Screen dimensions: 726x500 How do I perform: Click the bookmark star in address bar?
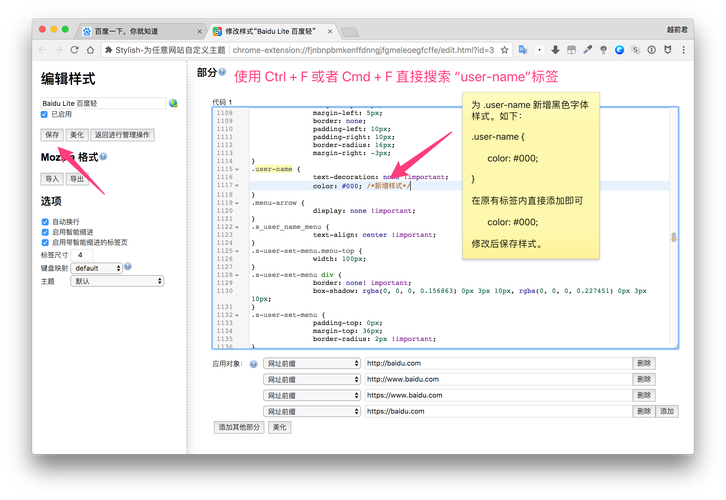tap(506, 50)
